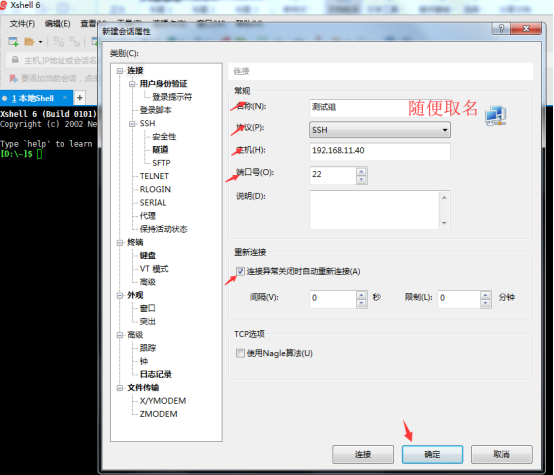
Task: Open the File (文件) menu
Action: coord(22,24)
